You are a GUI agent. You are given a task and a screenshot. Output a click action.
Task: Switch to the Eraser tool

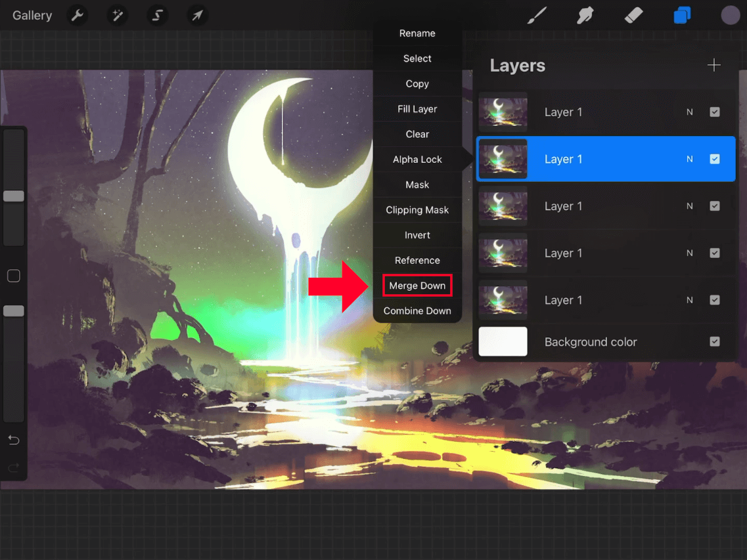(x=633, y=14)
